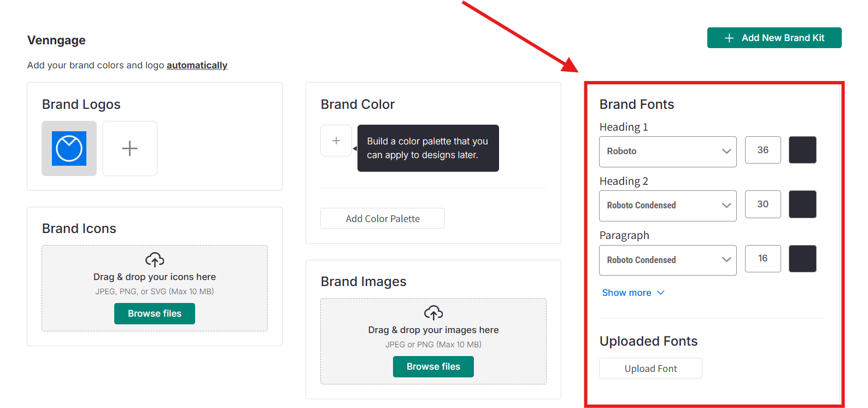Click upload cloud icon in Brand Icons

click(155, 260)
